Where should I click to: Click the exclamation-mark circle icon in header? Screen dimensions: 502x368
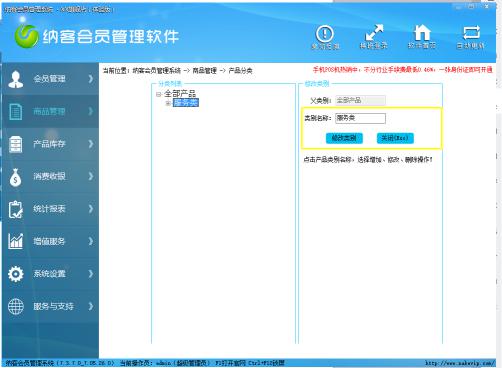[x=325, y=34]
